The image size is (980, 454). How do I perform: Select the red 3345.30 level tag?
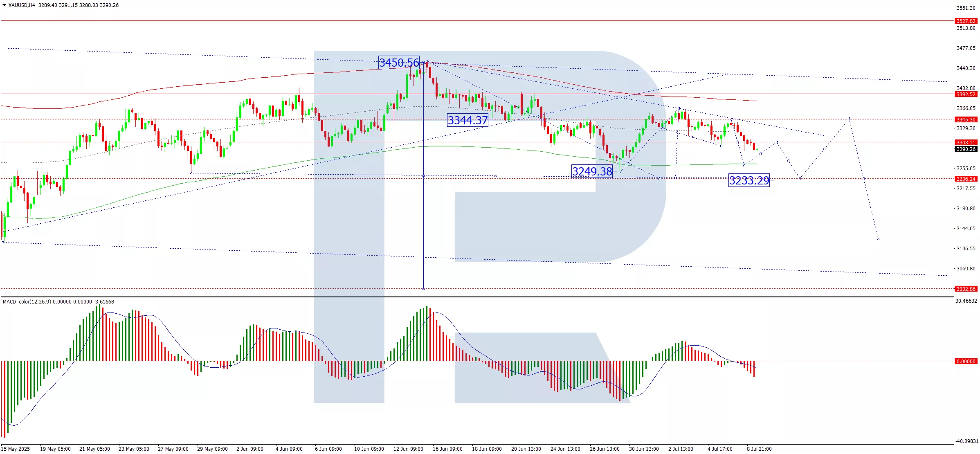coord(966,119)
